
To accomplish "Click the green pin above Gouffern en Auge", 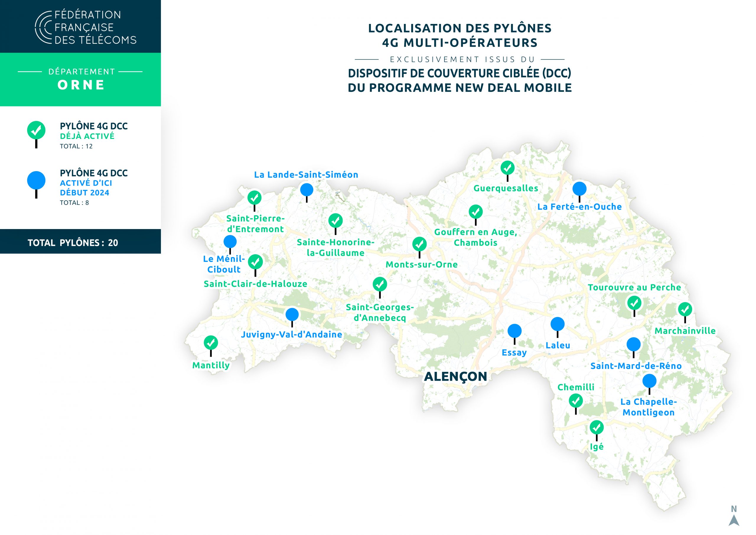I will [x=475, y=215].
